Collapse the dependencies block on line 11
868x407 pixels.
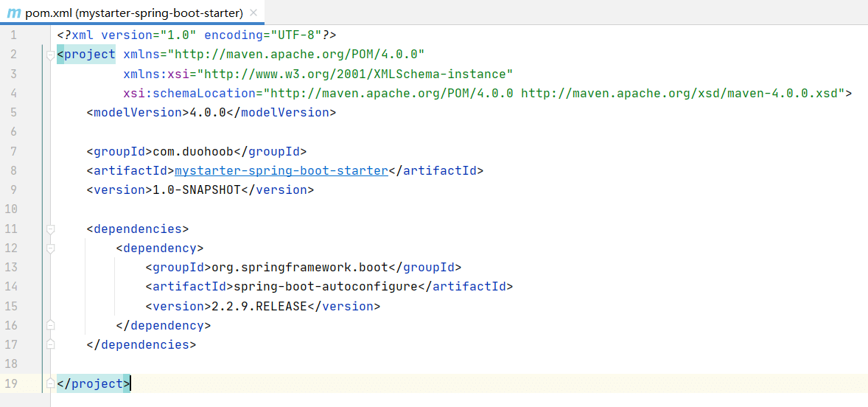[x=50, y=229]
